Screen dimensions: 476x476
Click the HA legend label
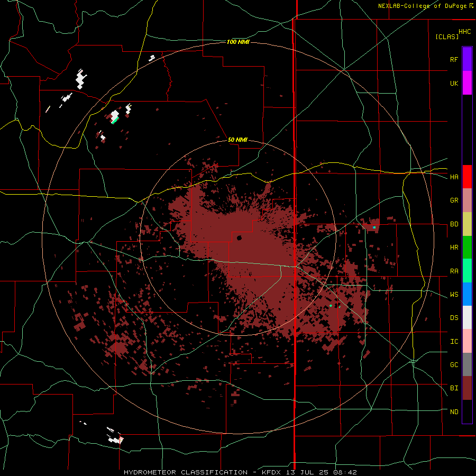(x=454, y=177)
